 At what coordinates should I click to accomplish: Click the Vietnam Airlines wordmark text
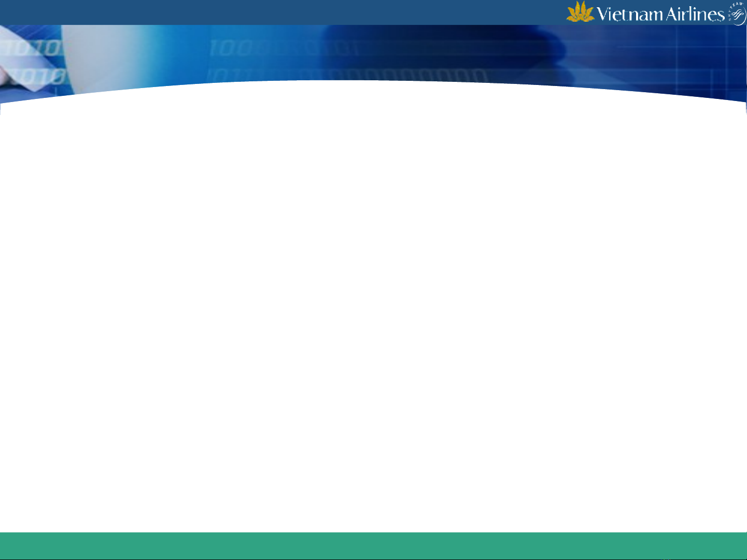pyautogui.click(x=660, y=14)
